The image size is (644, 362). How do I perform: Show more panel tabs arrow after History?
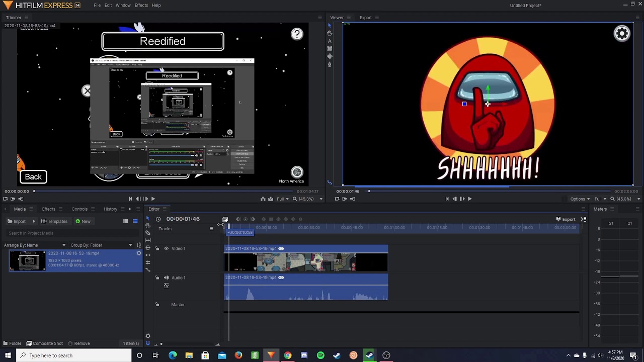click(x=130, y=209)
